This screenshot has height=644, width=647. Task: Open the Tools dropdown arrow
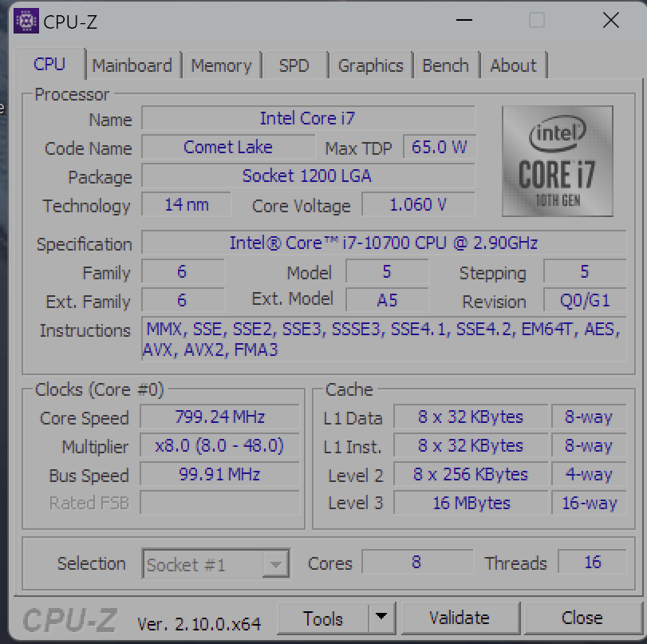(x=381, y=618)
